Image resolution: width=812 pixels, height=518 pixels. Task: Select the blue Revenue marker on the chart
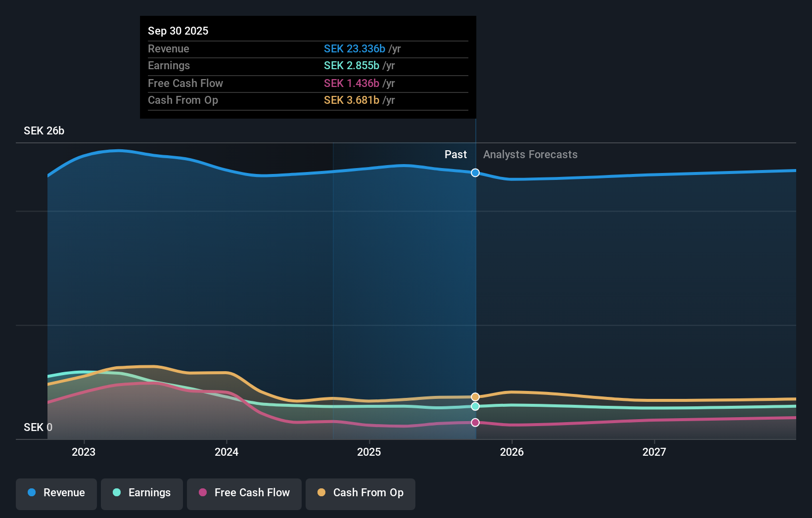point(475,173)
